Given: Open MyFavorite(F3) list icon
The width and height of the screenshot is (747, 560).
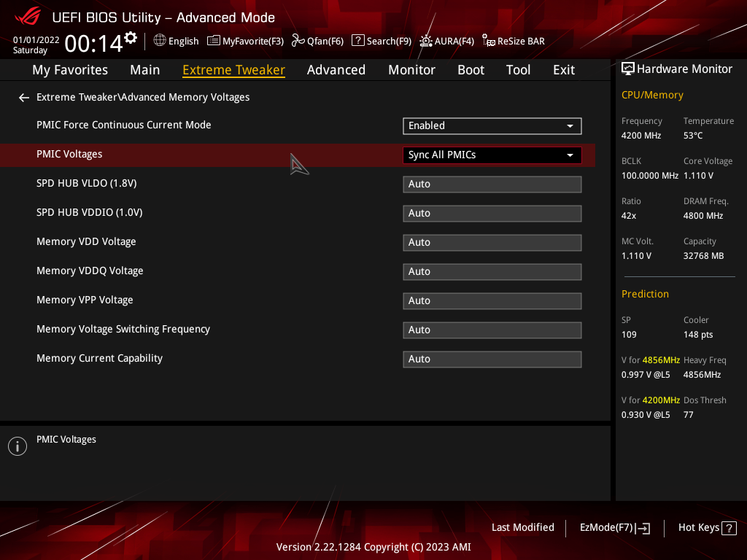Looking at the screenshot, I should 214,41.
